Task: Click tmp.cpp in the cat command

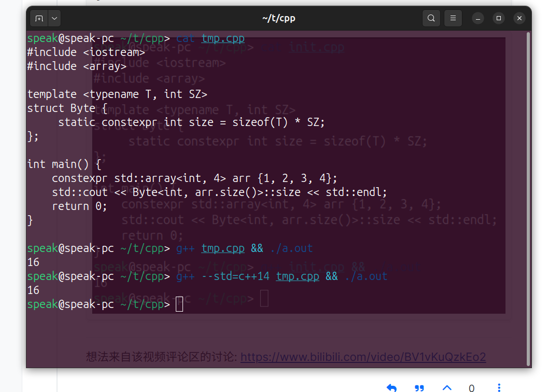Action: pyautogui.click(x=223, y=38)
